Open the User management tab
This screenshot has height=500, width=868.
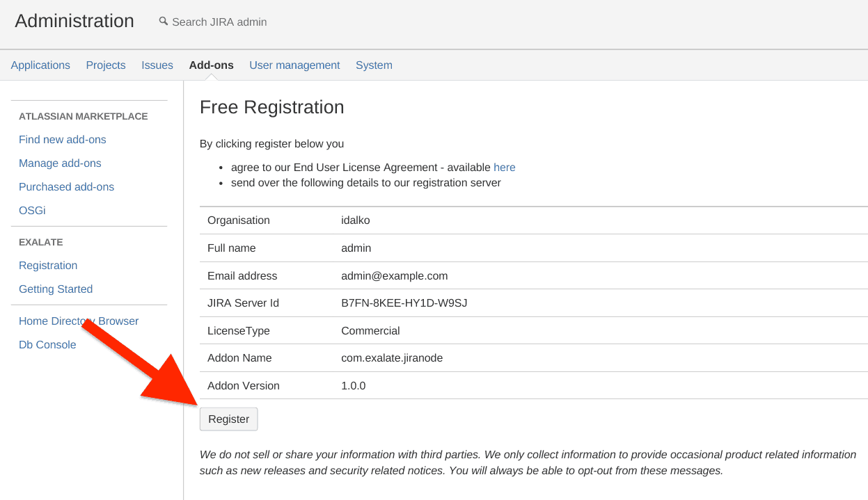click(294, 65)
